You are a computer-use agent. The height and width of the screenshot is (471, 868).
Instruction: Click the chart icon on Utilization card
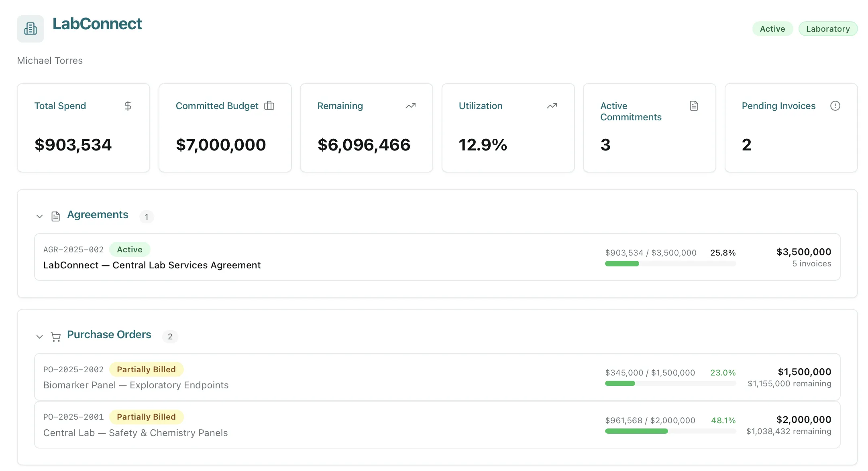(x=552, y=106)
